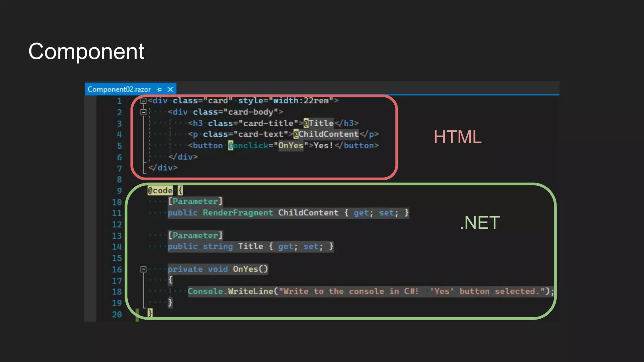Click the "card-text" class value on line 4
The width and height of the screenshot is (644, 362).
pos(261,134)
